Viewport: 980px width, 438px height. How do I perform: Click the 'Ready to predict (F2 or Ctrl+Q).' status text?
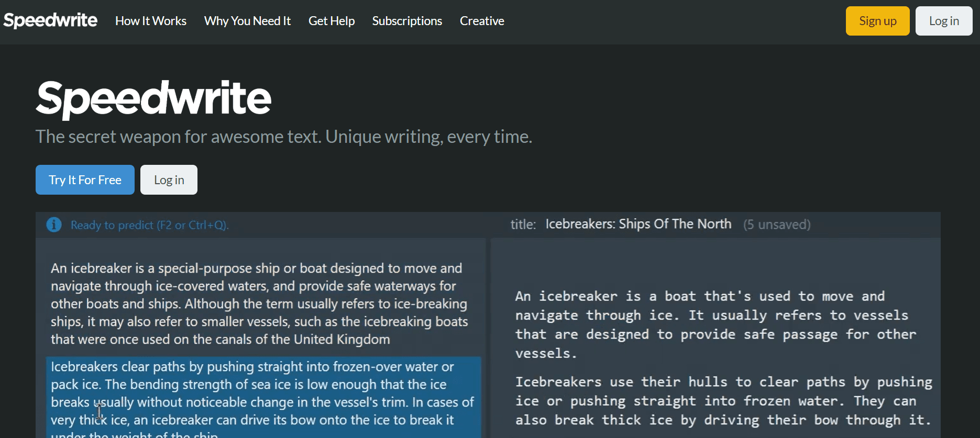pos(150,225)
